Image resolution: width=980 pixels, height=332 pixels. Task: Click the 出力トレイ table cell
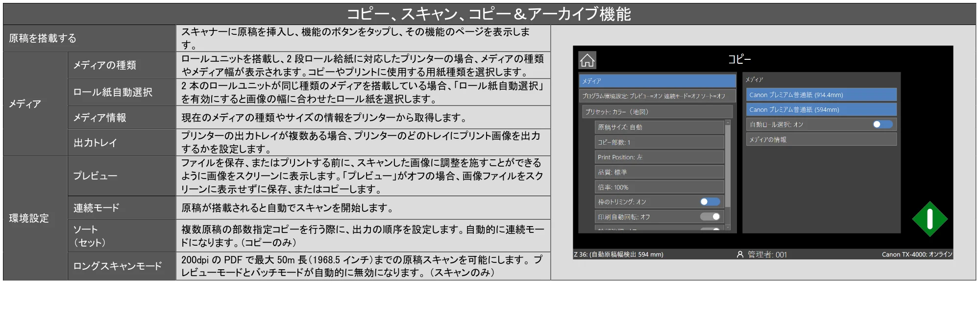click(x=122, y=143)
